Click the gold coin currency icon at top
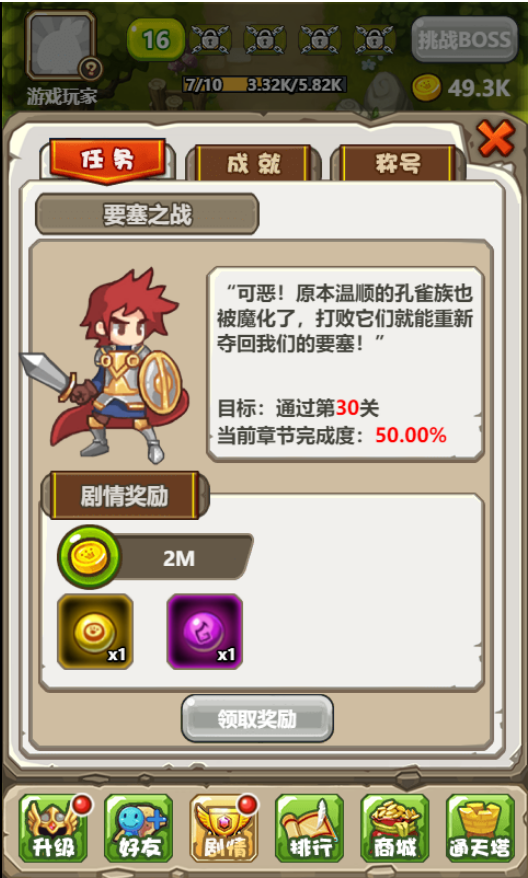Viewport: 528px width, 878px height. coord(427,88)
